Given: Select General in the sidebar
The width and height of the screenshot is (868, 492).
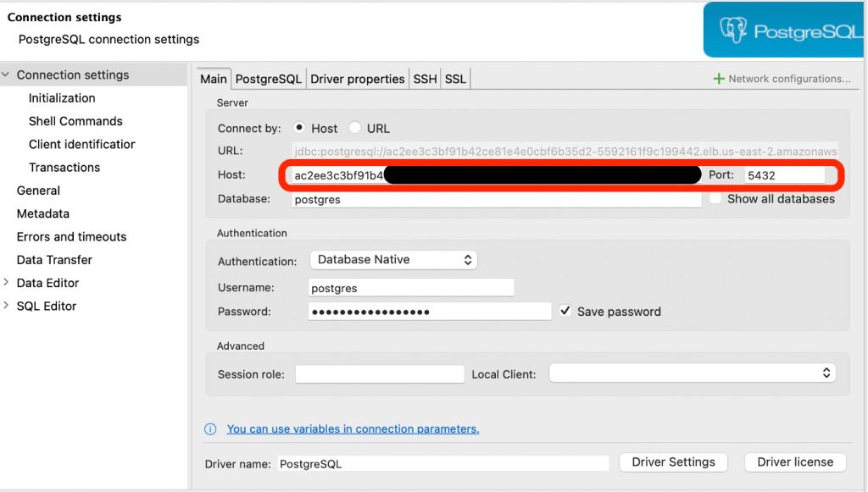Looking at the screenshot, I should pyautogui.click(x=38, y=191).
